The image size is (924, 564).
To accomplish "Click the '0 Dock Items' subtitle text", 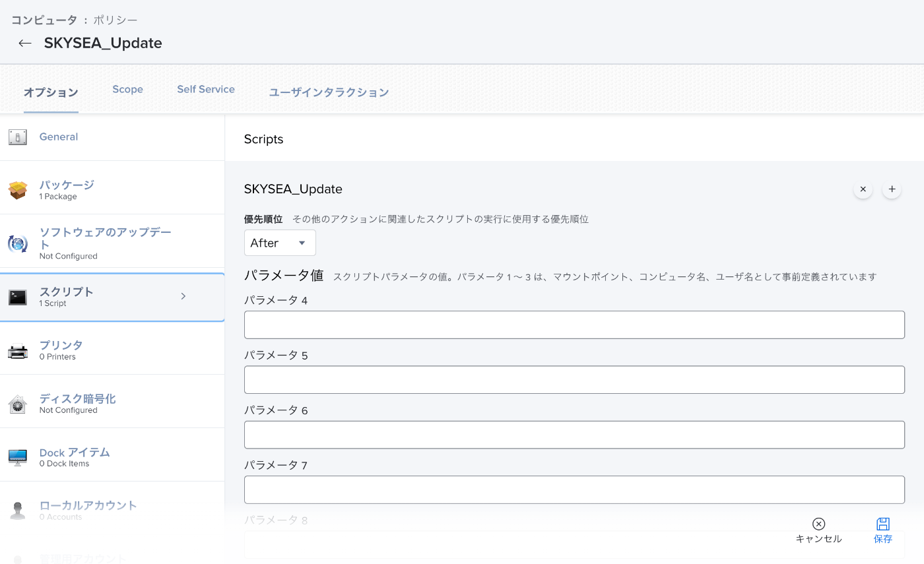I will point(64,464).
